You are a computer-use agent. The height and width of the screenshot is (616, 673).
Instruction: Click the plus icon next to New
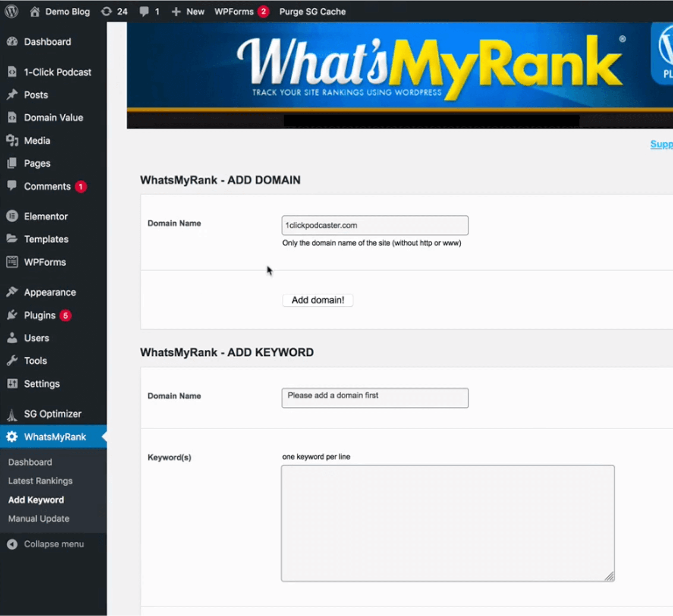176,12
